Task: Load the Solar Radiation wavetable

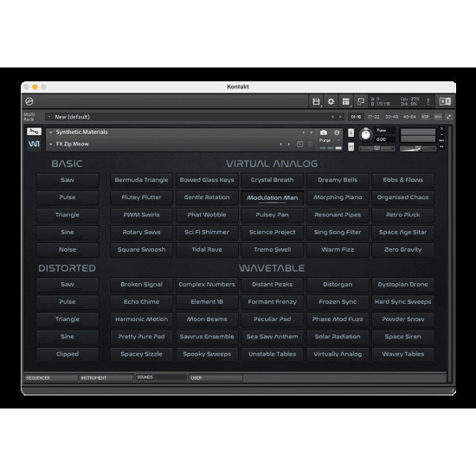Action: pos(338,337)
